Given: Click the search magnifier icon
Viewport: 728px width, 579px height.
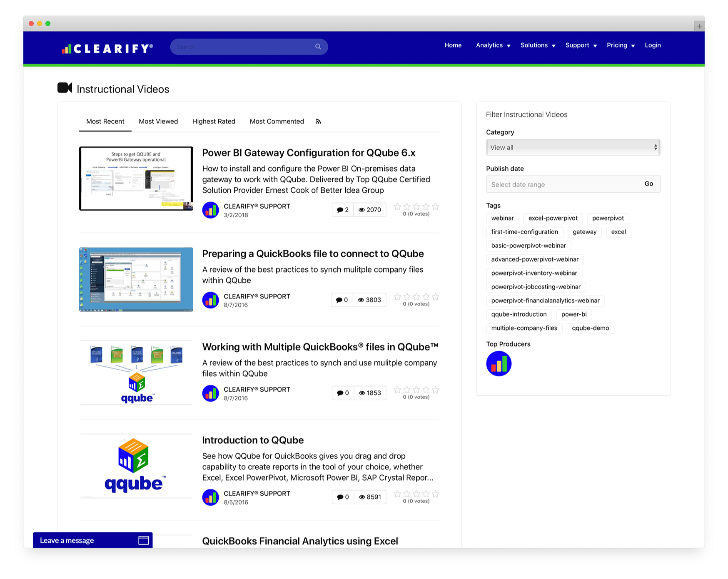Looking at the screenshot, I should (318, 47).
